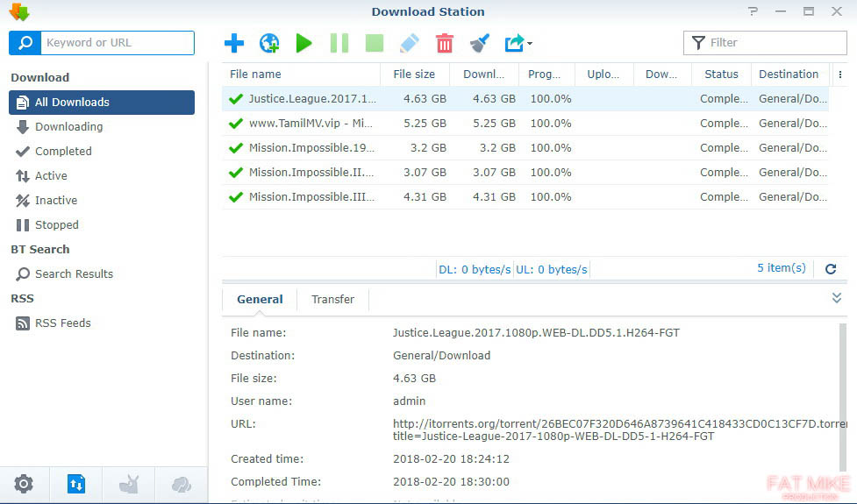Open settings gear icon at bottom left
This screenshot has width=857, height=504.
coord(24,484)
